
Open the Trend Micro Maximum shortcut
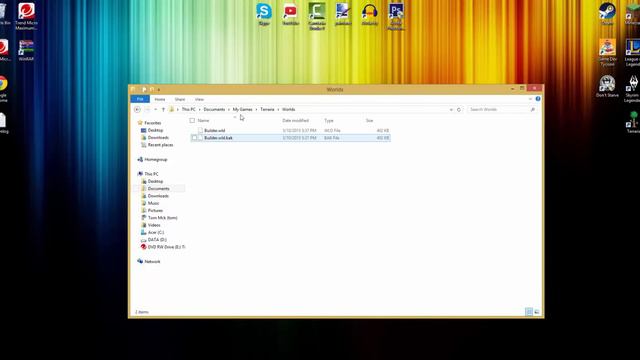[26, 16]
